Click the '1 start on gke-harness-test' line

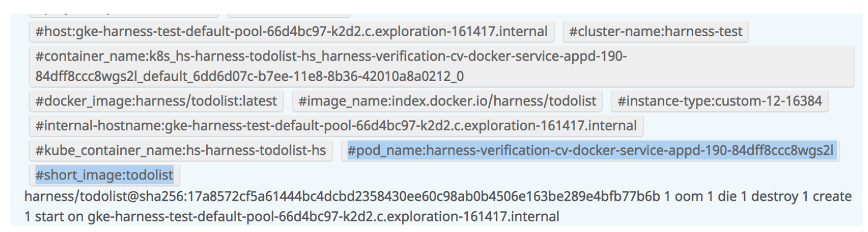pyautogui.click(x=292, y=217)
